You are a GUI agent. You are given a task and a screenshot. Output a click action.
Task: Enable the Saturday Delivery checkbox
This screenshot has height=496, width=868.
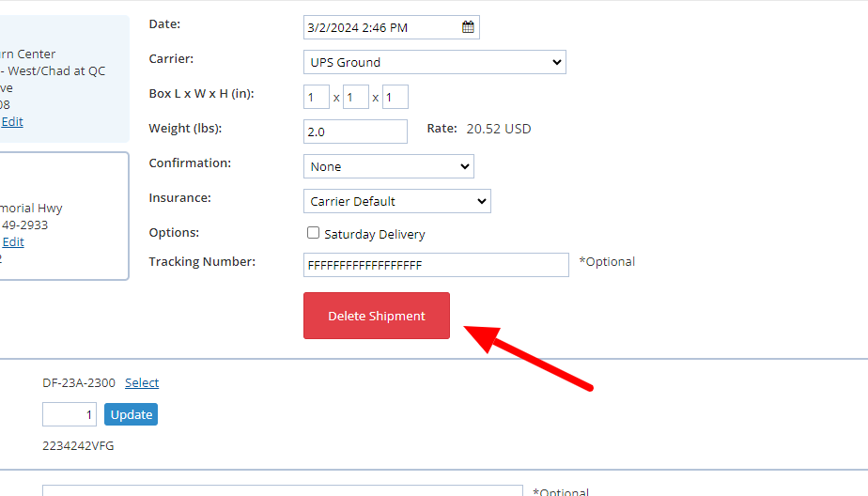[314, 233]
